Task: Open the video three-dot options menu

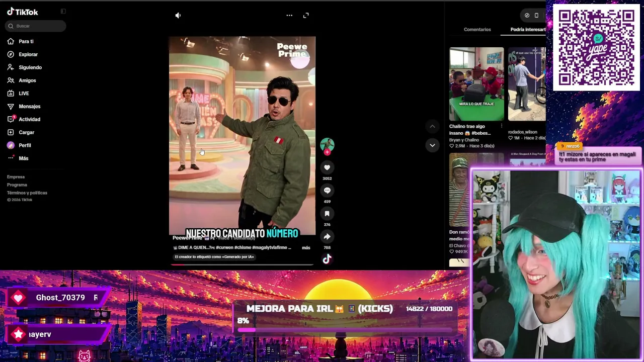Action: point(289,16)
